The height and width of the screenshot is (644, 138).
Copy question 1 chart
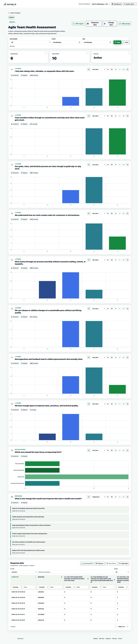pos(123,69)
